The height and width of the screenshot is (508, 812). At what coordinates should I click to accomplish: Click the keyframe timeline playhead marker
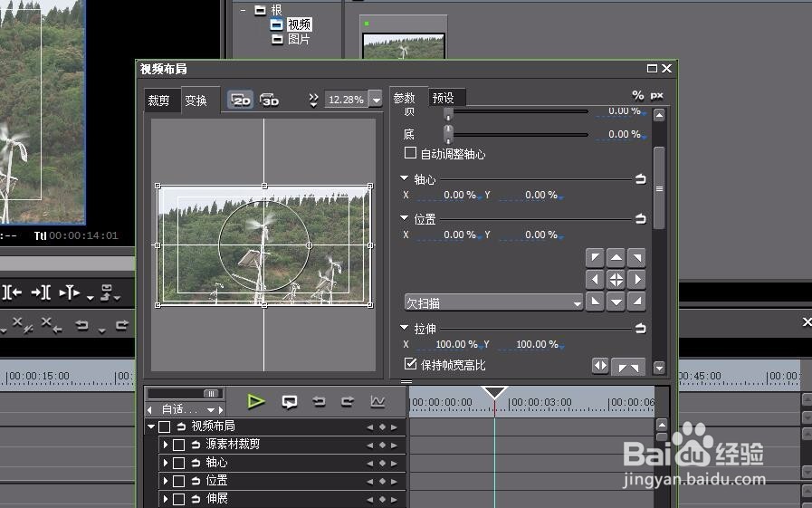coord(494,392)
